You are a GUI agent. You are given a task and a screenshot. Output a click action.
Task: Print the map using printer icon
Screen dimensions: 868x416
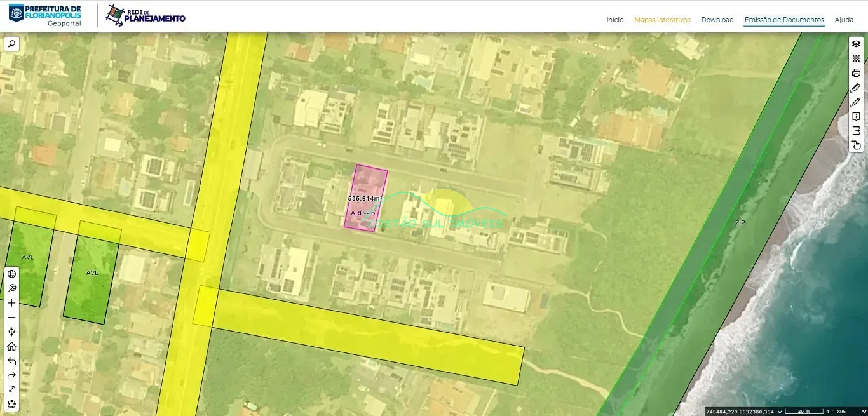(856, 72)
